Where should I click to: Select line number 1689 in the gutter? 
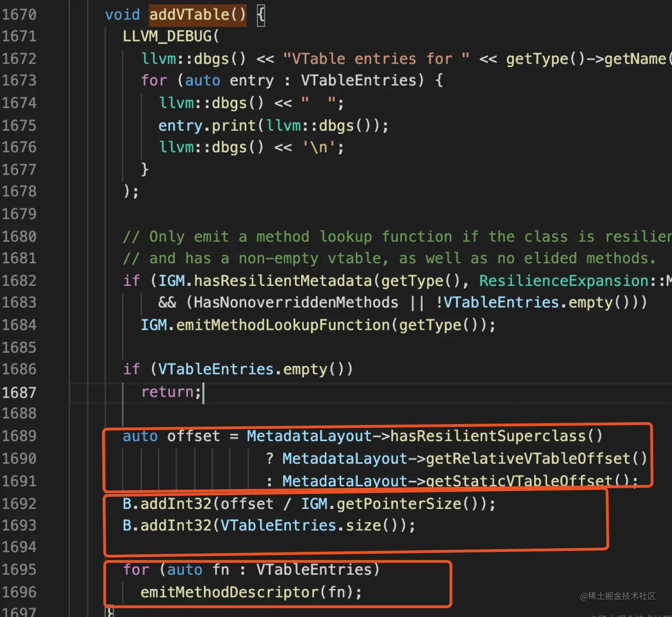[19, 436]
